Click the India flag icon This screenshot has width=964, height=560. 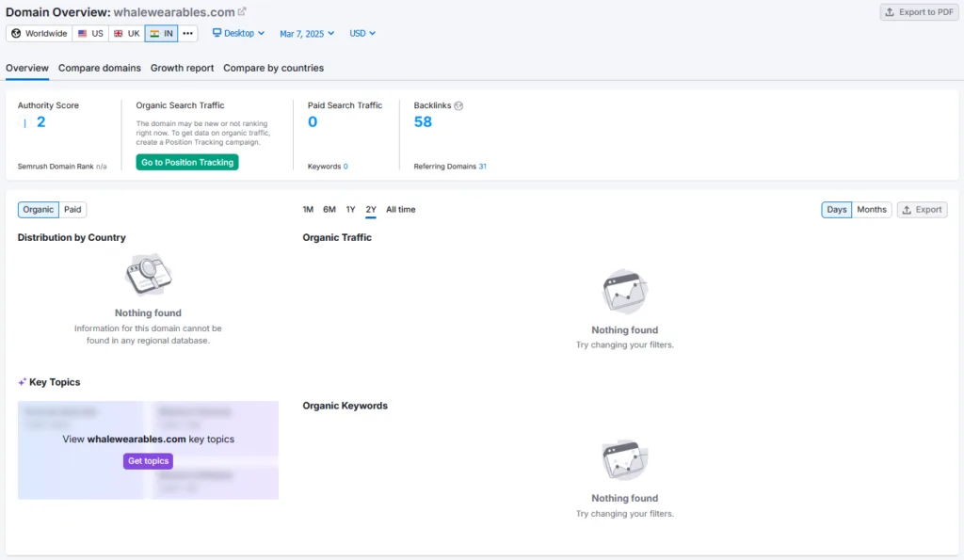pyautogui.click(x=154, y=33)
